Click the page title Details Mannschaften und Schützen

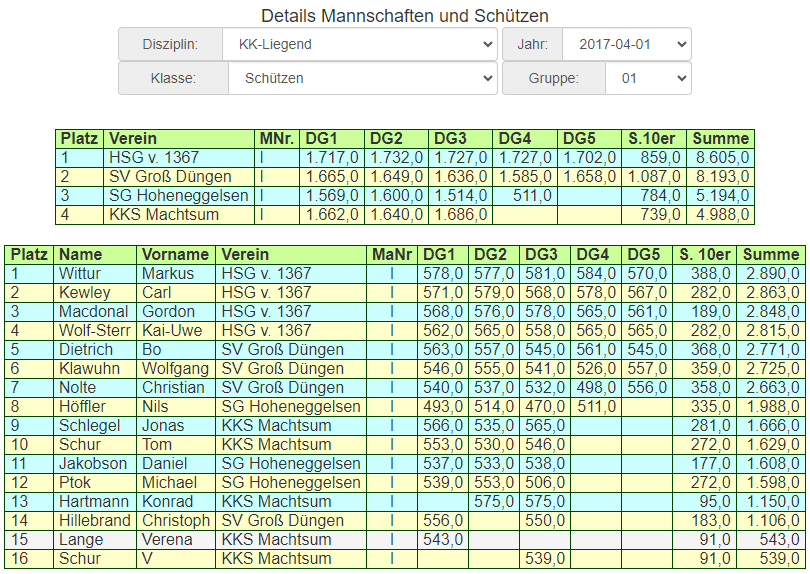(404, 16)
